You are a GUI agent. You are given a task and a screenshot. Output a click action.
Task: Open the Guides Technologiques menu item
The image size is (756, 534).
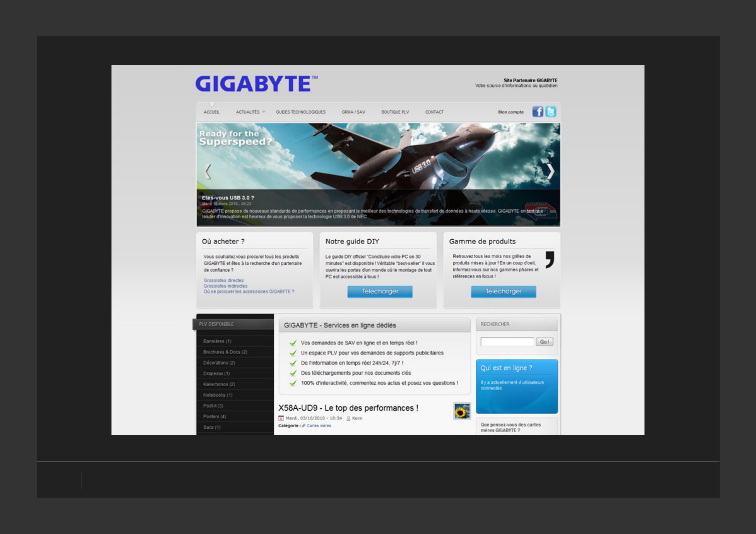pyautogui.click(x=301, y=112)
